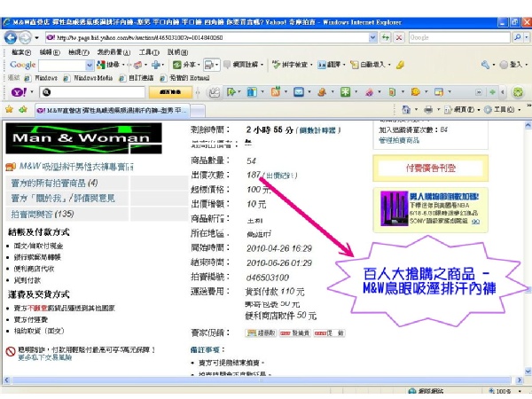The width and height of the screenshot is (532, 399).
Task: Run search with the magnifier icon by Google box
Action: click(x=517, y=37)
